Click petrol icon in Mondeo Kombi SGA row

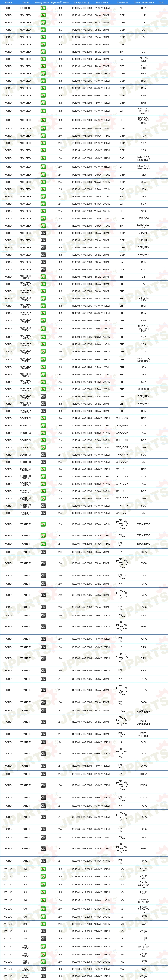pos(43,382)
